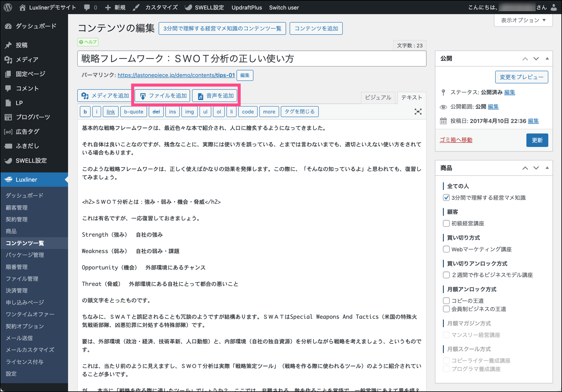Enable the Webマーケティング講座 checkbox
The height and width of the screenshot is (392, 562).
pyautogui.click(x=446, y=249)
